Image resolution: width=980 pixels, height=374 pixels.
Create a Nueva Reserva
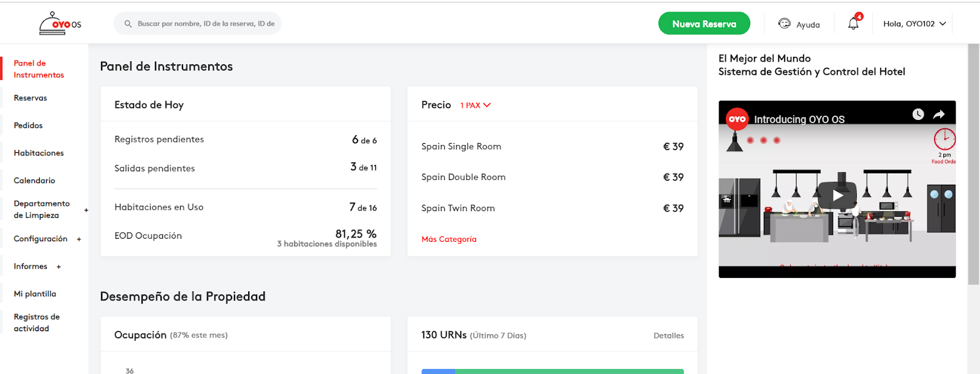(704, 24)
